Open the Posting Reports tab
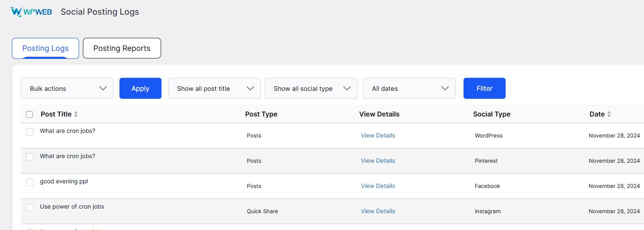644x230 pixels. coord(122,48)
